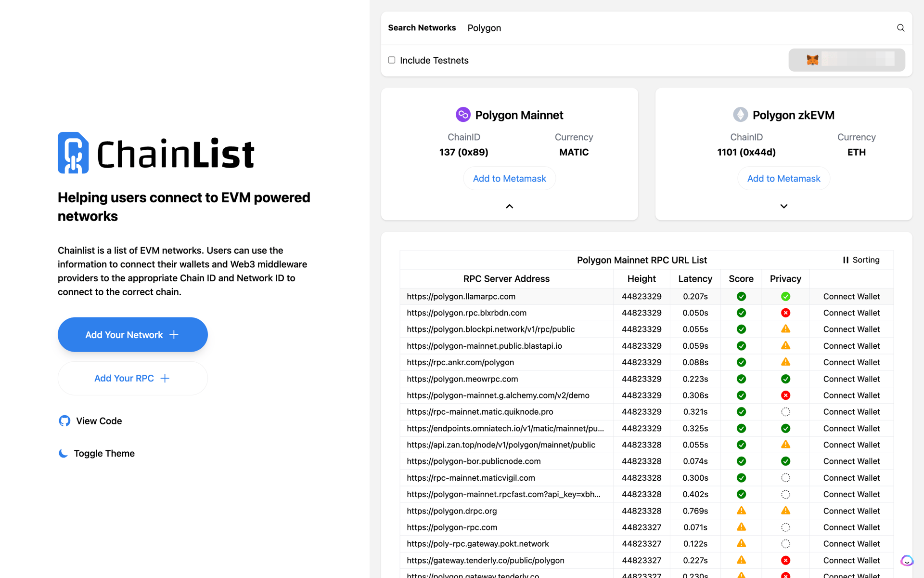Click latency 0.769s cell
Image resolution: width=924 pixels, height=578 pixels.
pos(695,511)
